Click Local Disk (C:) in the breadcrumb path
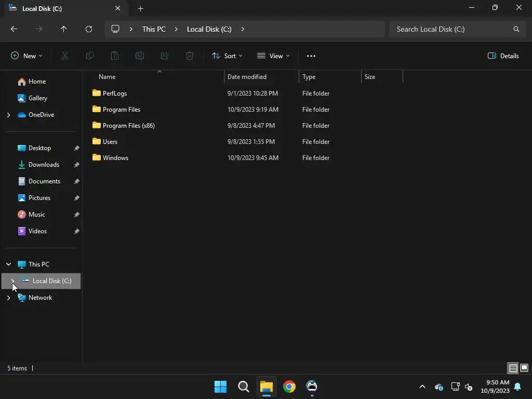Image resolution: width=532 pixels, height=399 pixels. tap(209, 29)
